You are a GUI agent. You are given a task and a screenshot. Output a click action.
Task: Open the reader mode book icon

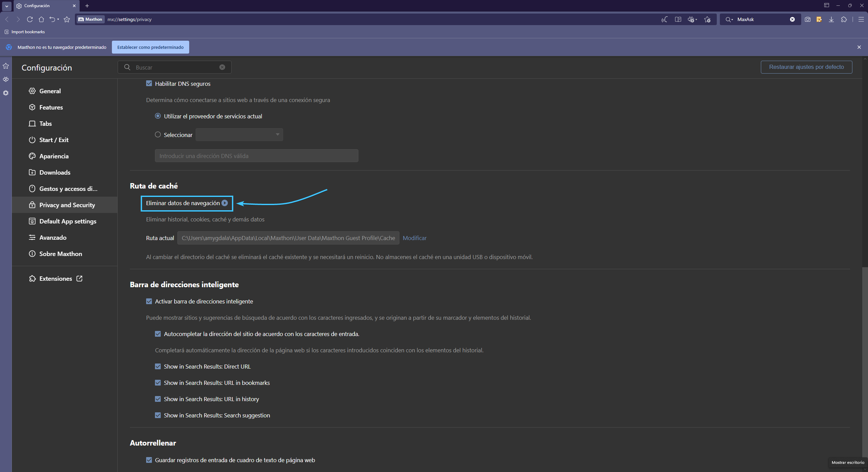[678, 19]
